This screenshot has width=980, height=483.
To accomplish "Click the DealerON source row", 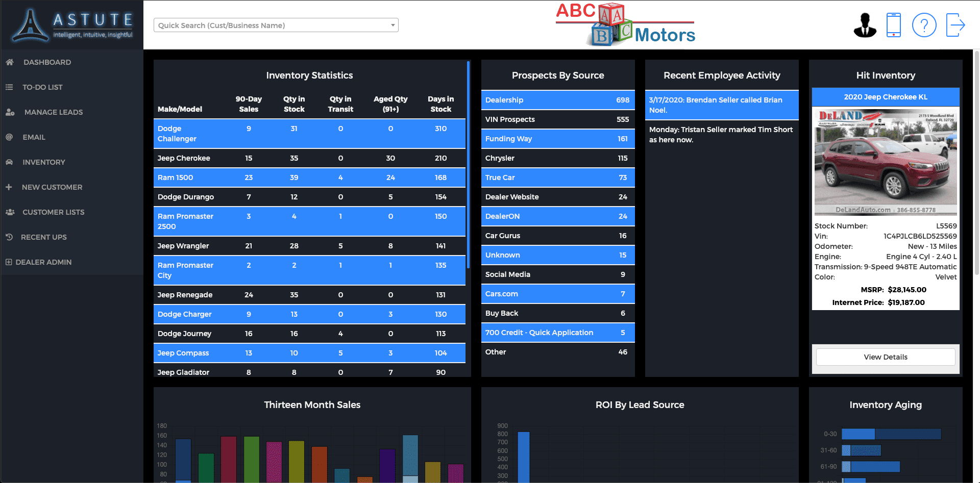I will [x=558, y=216].
